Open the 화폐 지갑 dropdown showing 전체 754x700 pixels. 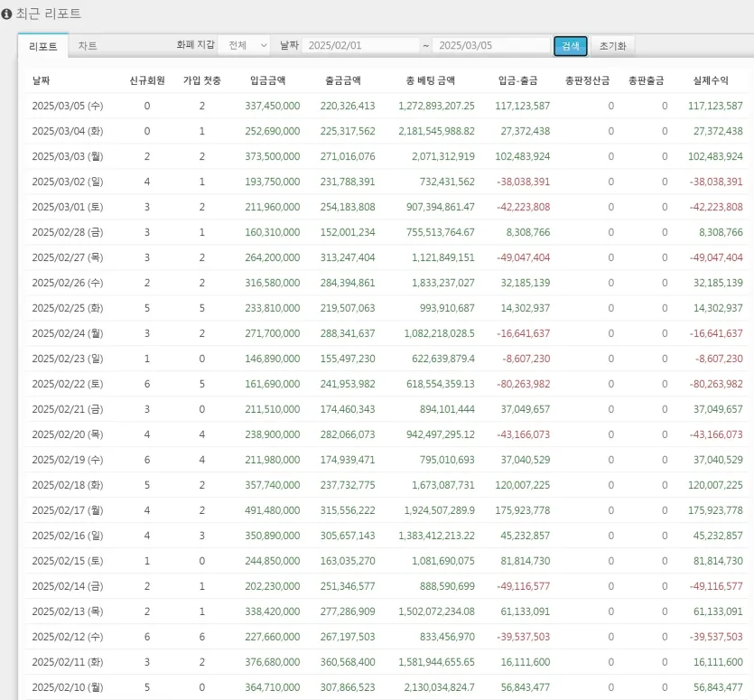tap(245, 45)
